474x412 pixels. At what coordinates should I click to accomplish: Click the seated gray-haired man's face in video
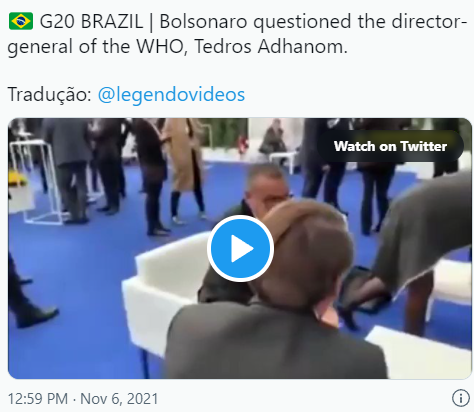coord(267,190)
